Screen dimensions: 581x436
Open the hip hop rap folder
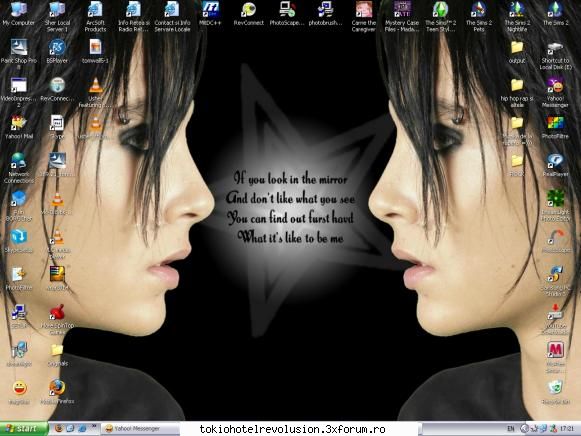pyautogui.click(x=517, y=93)
